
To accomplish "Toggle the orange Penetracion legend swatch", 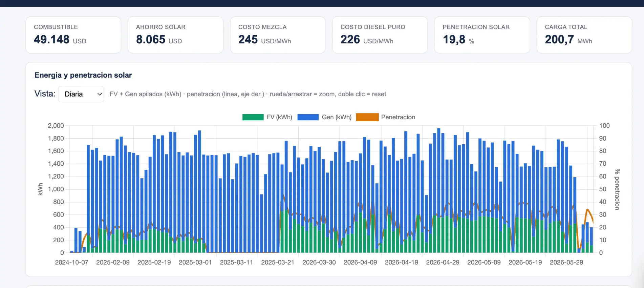I will tap(367, 117).
